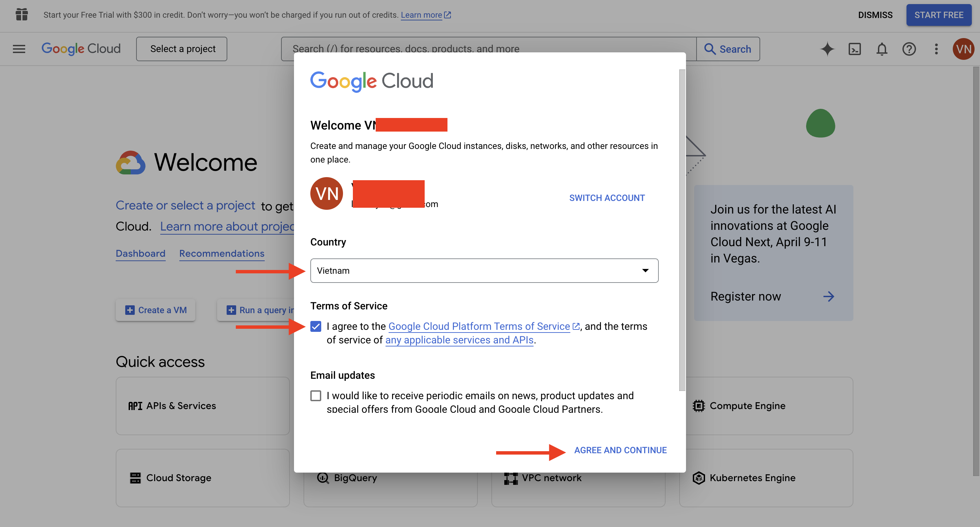Dismiss the free trial banner
980x527 pixels.
pos(875,15)
